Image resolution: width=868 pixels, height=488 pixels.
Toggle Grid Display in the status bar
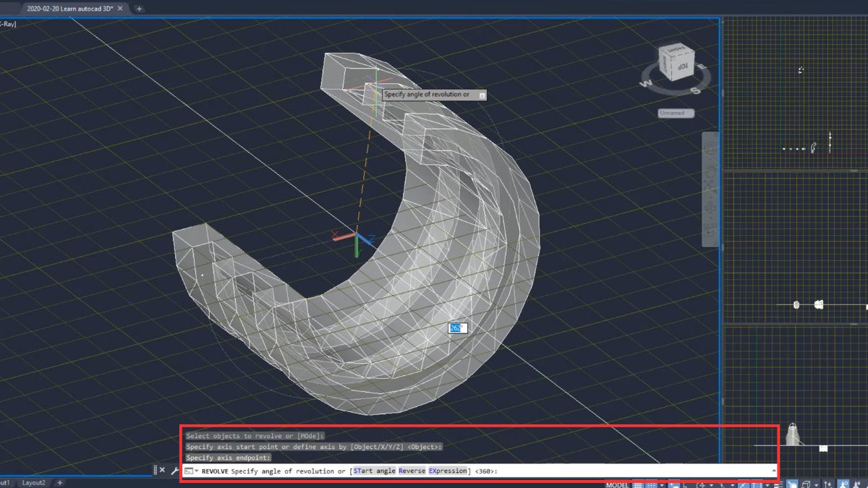637,483
